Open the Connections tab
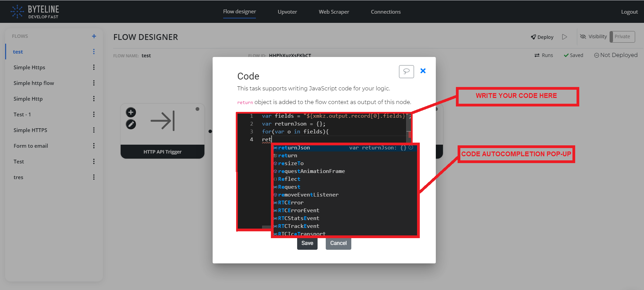 [x=386, y=12]
